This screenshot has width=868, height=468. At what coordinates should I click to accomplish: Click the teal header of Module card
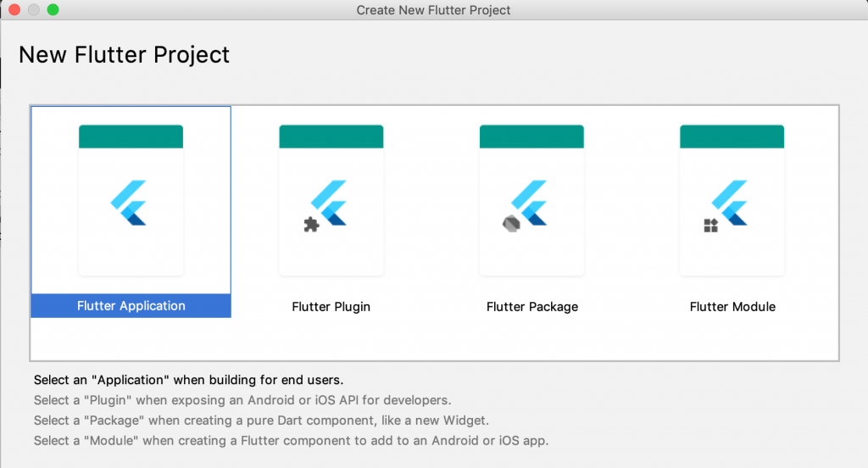(x=732, y=136)
